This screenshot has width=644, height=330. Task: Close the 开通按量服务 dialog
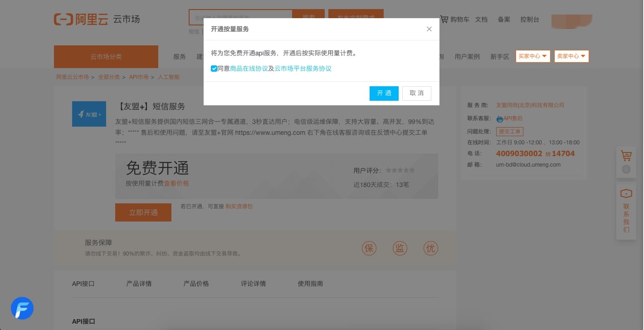click(429, 29)
